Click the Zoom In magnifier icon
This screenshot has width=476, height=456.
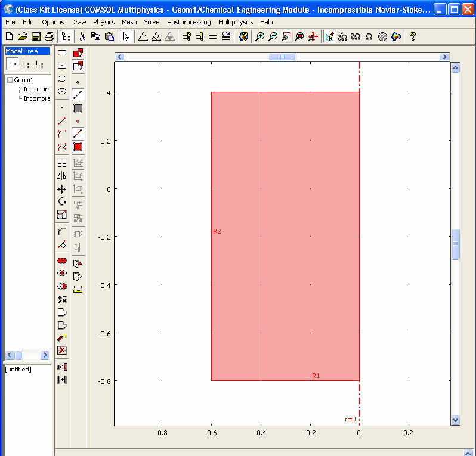tap(260, 36)
